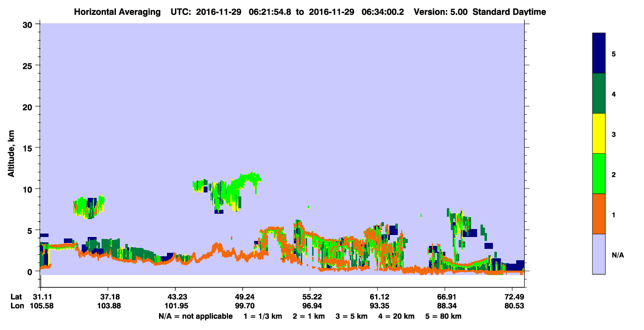This screenshot has height=330, width=644.
Task: Click the dark blue colorbar segment labeled 5
Action: click(599, 53)
